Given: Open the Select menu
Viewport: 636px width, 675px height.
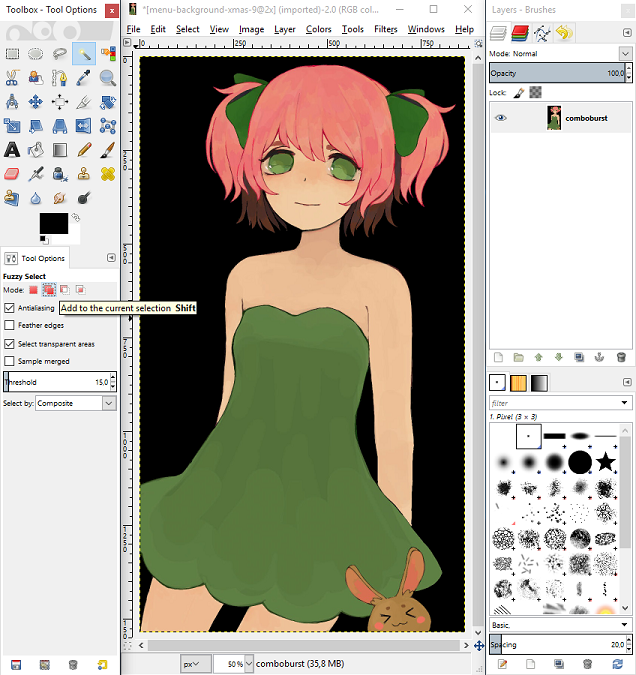Looking at the screenshot, I should [188, 29].
